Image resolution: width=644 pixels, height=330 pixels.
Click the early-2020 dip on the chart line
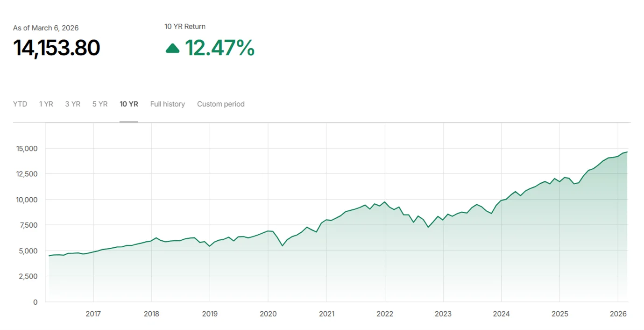[282, 246]
